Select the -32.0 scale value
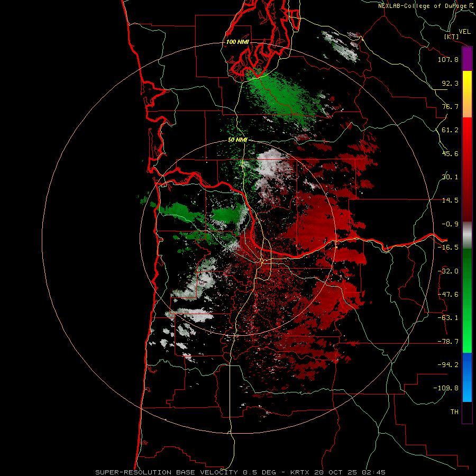The width and height of the screenshot is (476, 476). tap(448, 271)
